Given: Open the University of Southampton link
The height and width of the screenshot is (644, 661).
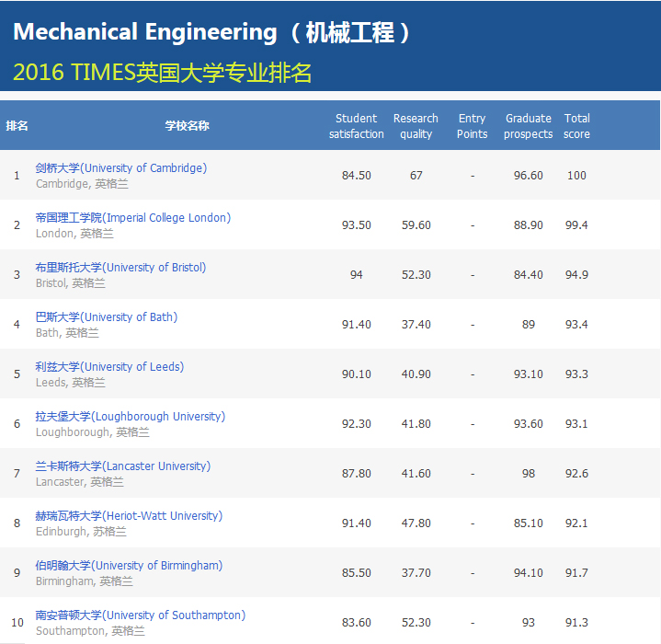Looking at the screenshot, I should point(141,615).
